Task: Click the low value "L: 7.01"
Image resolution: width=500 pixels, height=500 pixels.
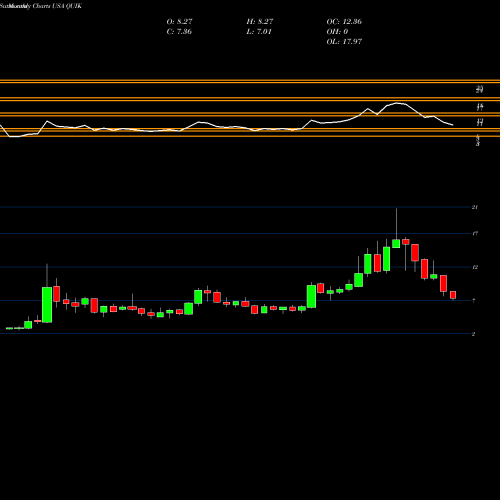Action: coord(259,32)
